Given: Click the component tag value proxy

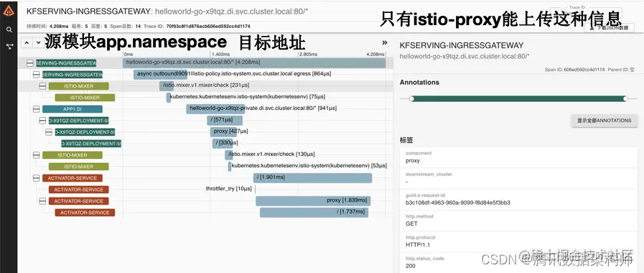Looking at the screenshot, I should coord(412,161).
